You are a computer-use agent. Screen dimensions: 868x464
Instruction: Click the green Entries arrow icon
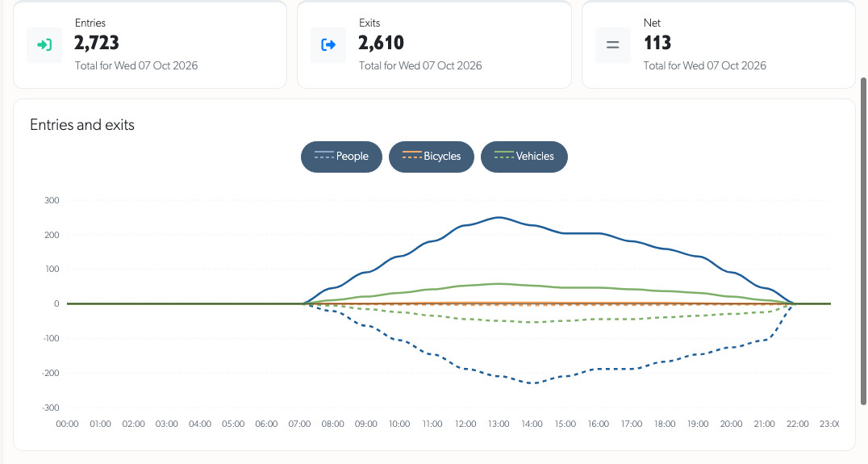click(x=44, y=45)
